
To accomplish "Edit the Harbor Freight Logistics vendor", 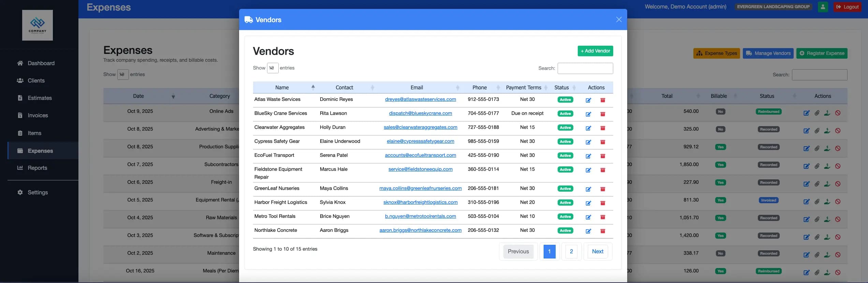I will coord(588,203).
